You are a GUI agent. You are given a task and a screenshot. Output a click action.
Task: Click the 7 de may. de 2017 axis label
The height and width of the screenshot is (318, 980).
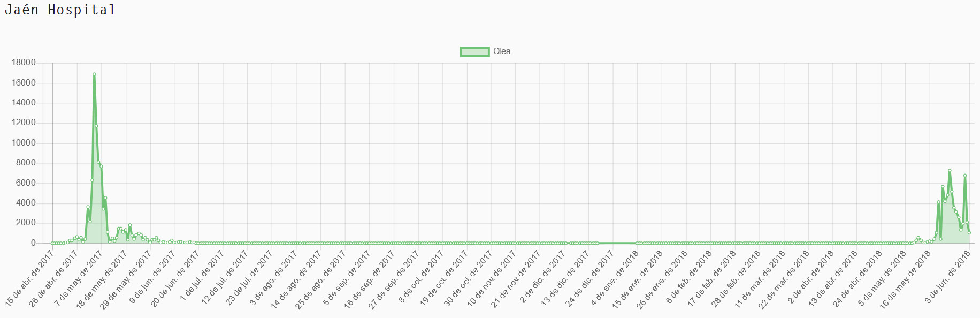click(x=78, y=278)
